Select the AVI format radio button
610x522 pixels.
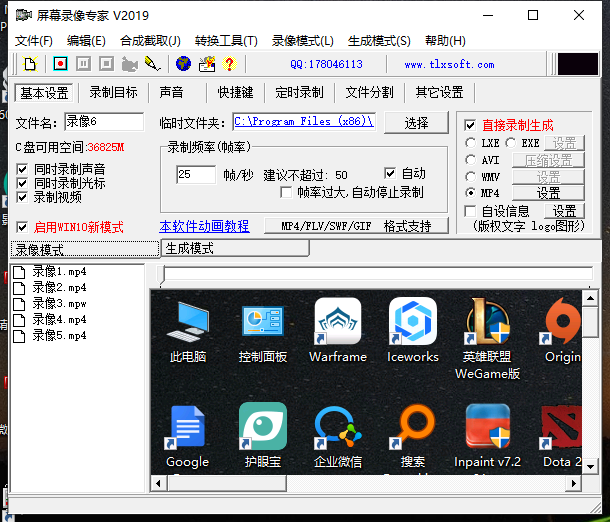[470, 159]
